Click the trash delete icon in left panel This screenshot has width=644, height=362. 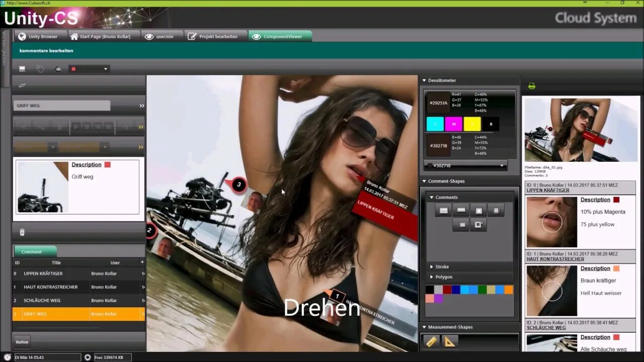pos(22,232)
